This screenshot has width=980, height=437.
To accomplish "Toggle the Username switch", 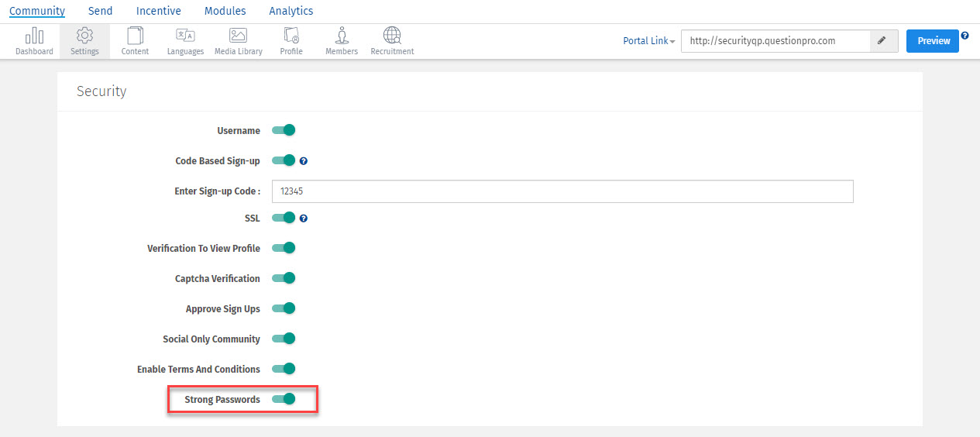I will pos(284,130).
